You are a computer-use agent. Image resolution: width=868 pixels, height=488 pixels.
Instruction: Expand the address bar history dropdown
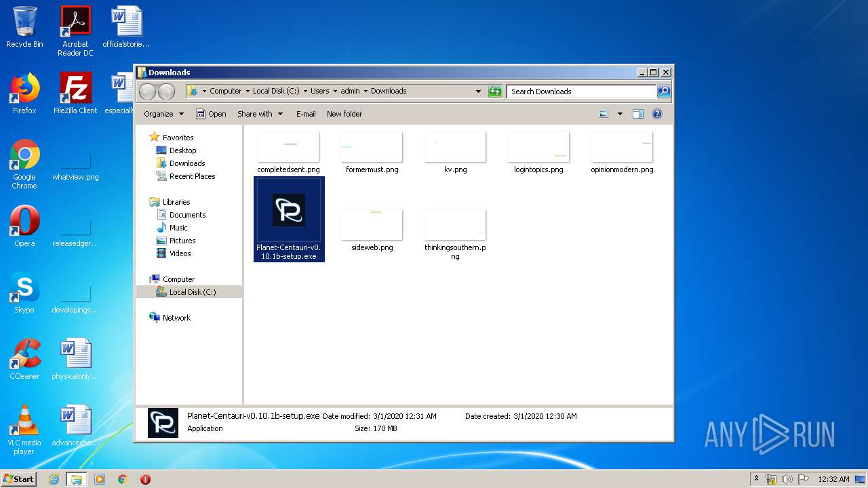pos(478,91)
